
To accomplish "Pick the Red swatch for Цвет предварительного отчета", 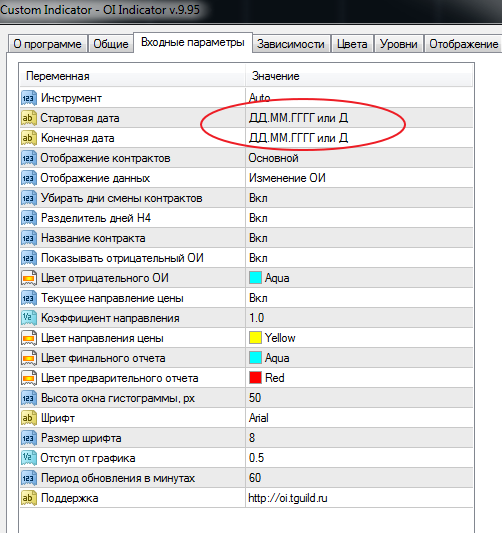I will [x=255, y=378].
